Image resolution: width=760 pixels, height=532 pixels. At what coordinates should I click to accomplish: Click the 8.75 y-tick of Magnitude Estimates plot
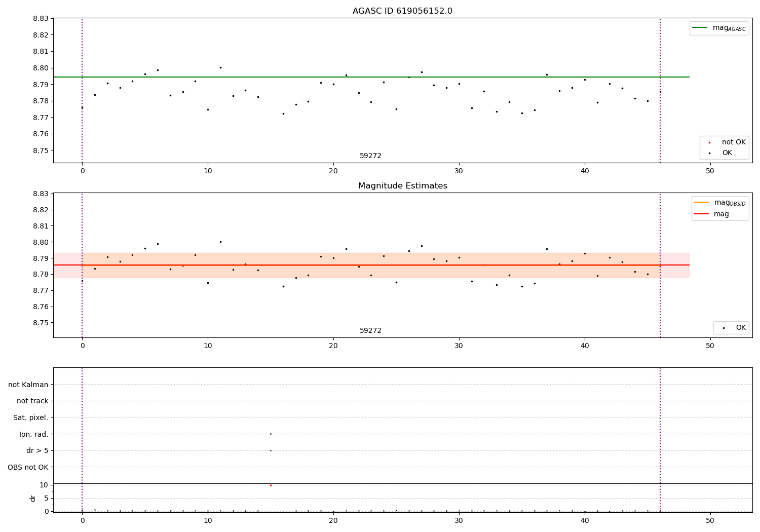[41, 323]
